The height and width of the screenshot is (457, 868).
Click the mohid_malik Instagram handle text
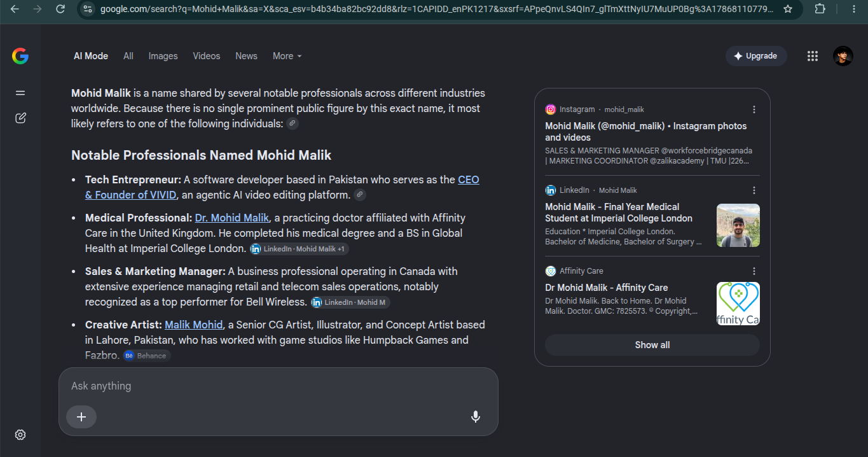tap(624, 109)
